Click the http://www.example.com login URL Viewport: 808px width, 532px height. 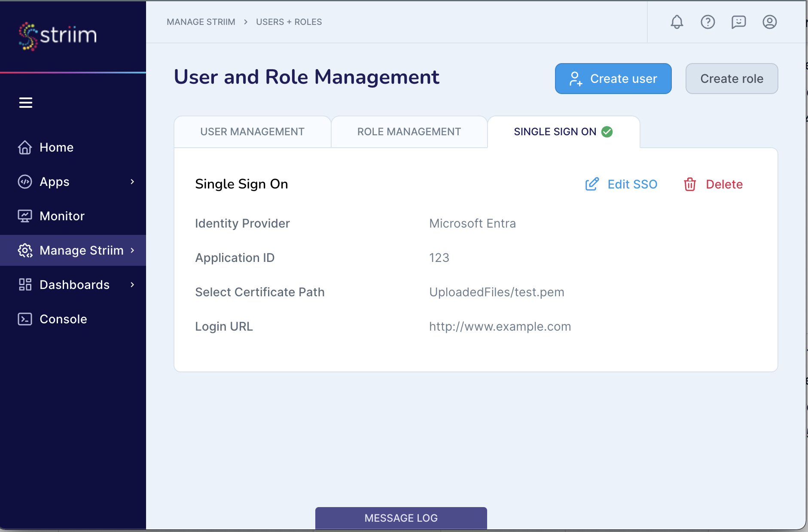click(500, 326)
